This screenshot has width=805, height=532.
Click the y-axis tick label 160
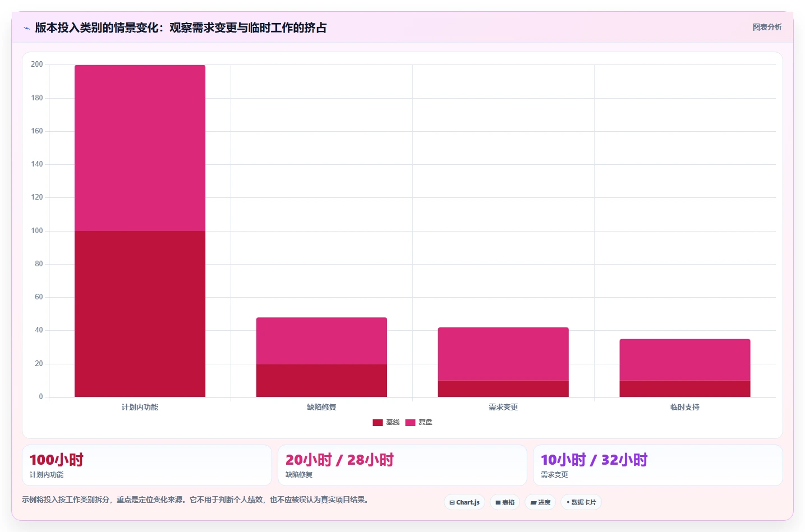(x=37, y=131)
